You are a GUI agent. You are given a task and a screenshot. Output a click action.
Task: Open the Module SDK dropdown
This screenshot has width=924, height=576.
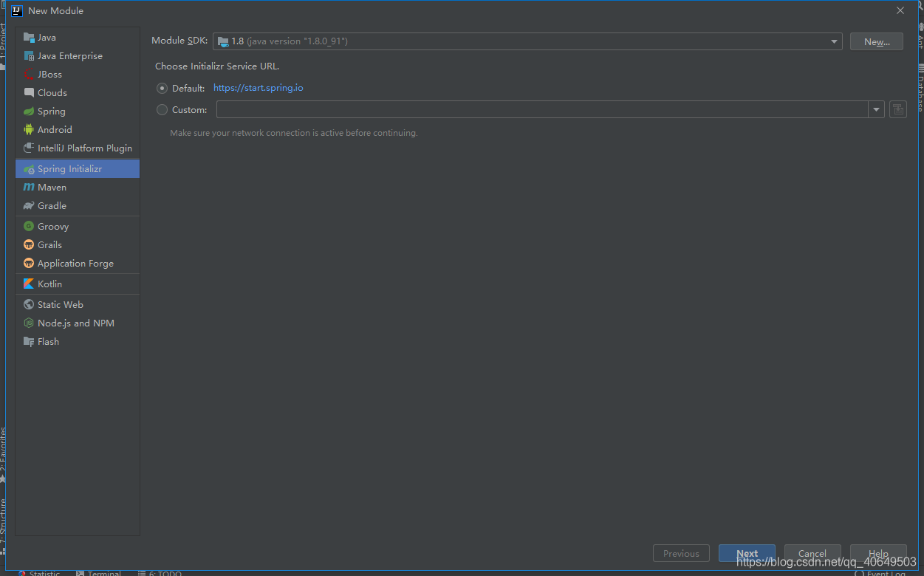[x=527, y=41]
